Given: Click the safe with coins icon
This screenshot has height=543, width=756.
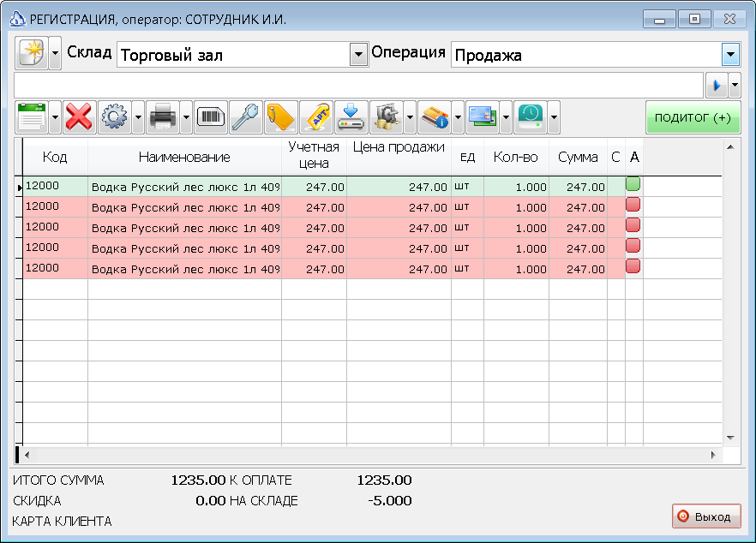Looking at the screenshot, I should pos(387,117).
